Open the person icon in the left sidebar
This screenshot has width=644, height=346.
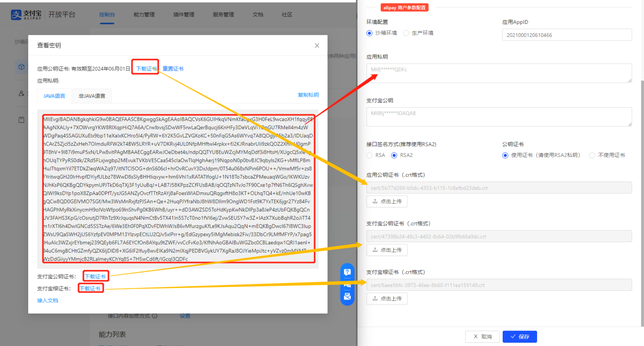[x=21, y=93]
